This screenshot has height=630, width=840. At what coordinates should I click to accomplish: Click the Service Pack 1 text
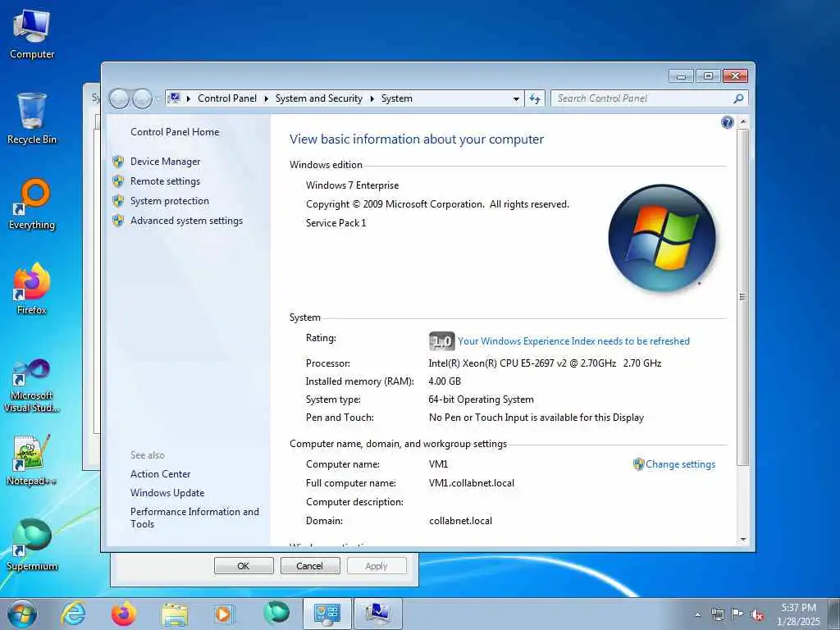[336, 223]
